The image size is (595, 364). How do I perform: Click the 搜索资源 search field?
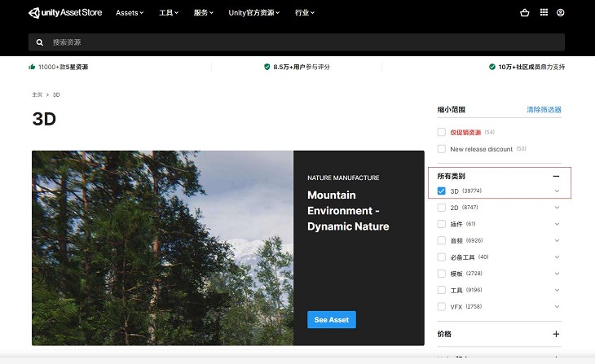pyautogui.click(x=302, y=42)
